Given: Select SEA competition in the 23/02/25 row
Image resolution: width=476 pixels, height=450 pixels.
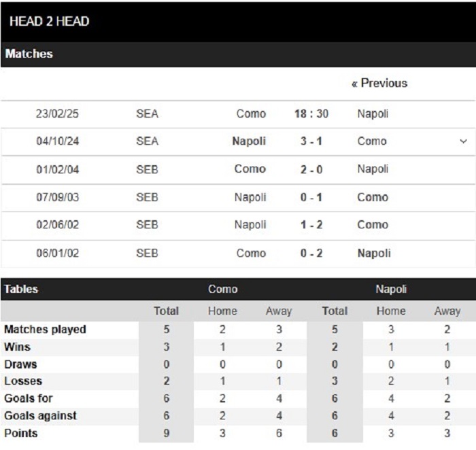Looking at the screenshot, I should tap(148, 114).
